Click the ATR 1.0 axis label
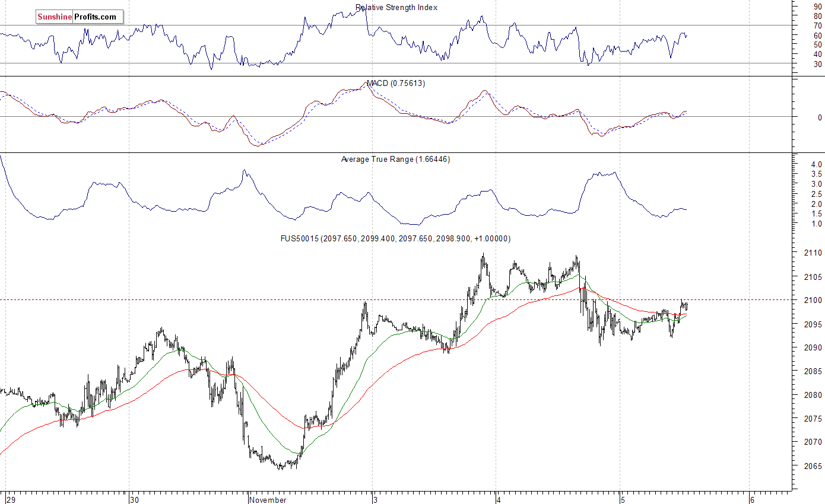The width and height of the screenshot is (825, 504). [817, 224]
